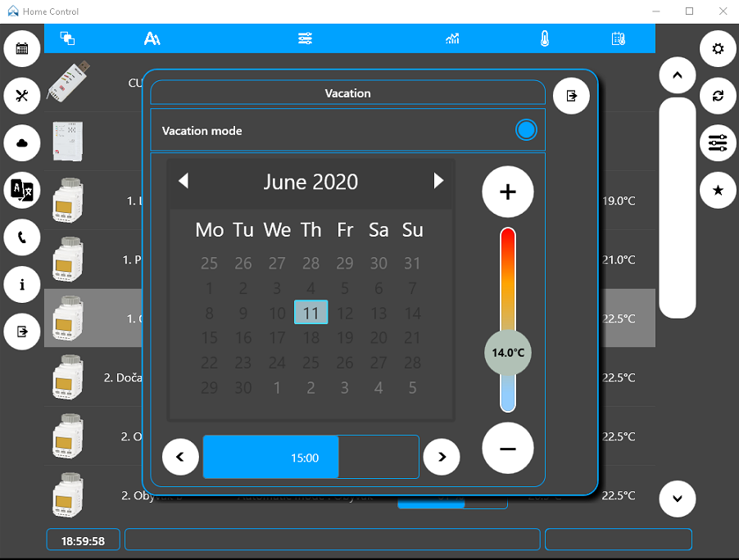
Task: Move time forward with right chevron
Action: (442, 457)
